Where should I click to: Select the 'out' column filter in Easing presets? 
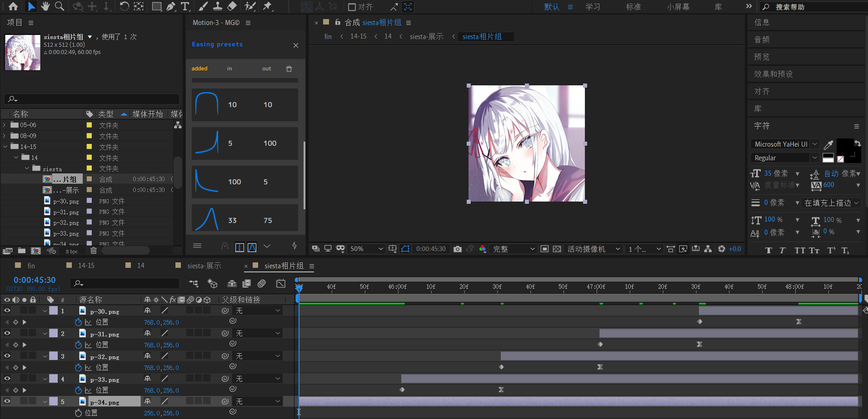click(266, 69)
